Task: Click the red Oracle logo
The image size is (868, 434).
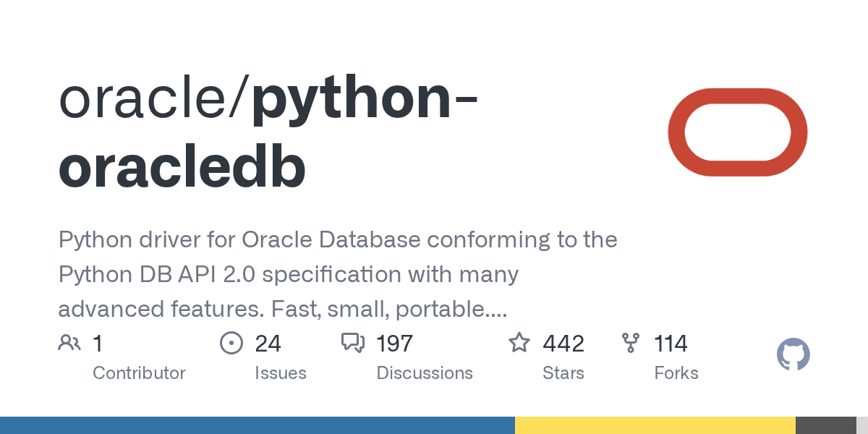Action: click(x=738, y=133)
